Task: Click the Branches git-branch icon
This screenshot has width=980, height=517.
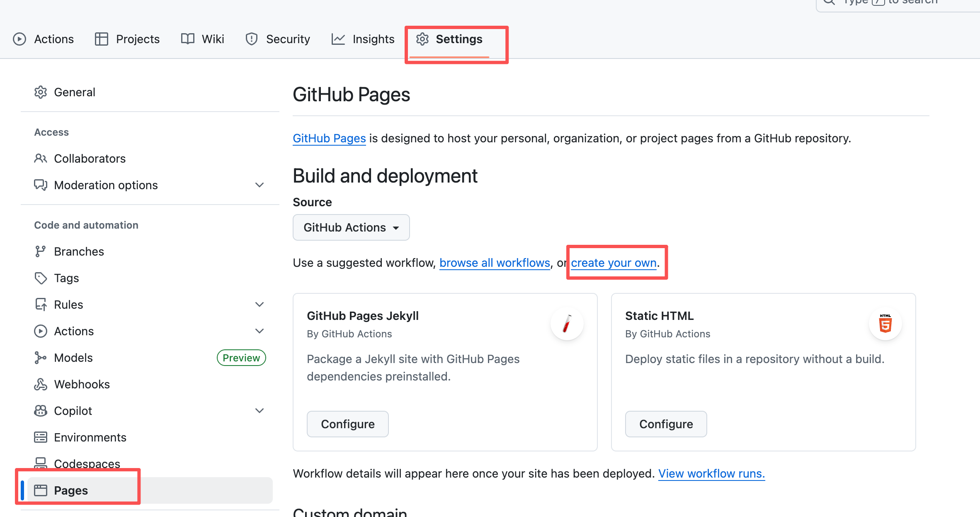Action: click(40, 251)
